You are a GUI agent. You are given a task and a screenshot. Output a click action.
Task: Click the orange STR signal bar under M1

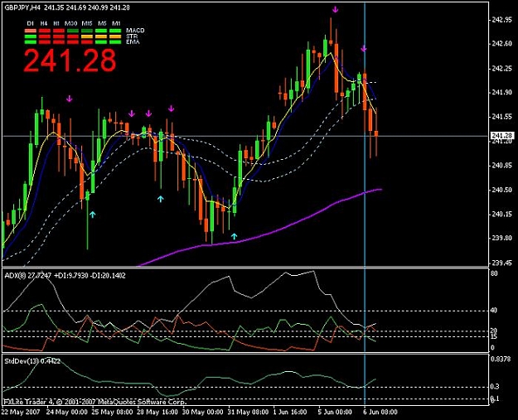pyautogui.click(x=116, y=36)
